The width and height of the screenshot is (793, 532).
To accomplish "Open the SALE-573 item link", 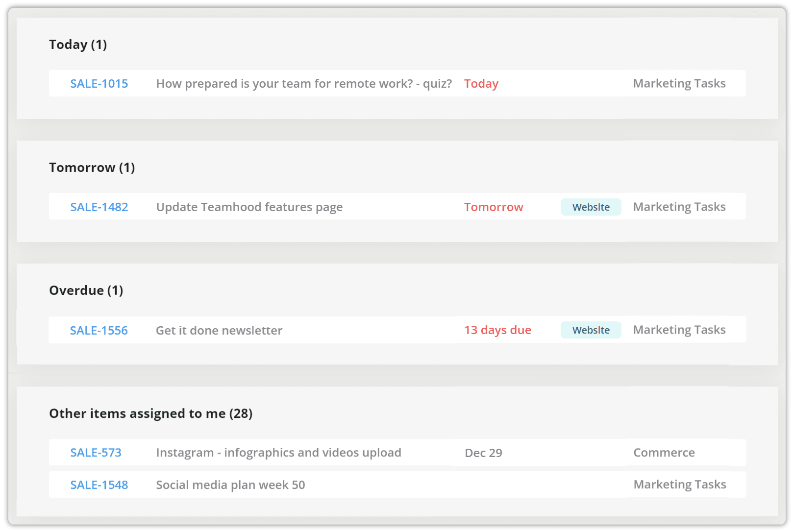I will point(96,453).
